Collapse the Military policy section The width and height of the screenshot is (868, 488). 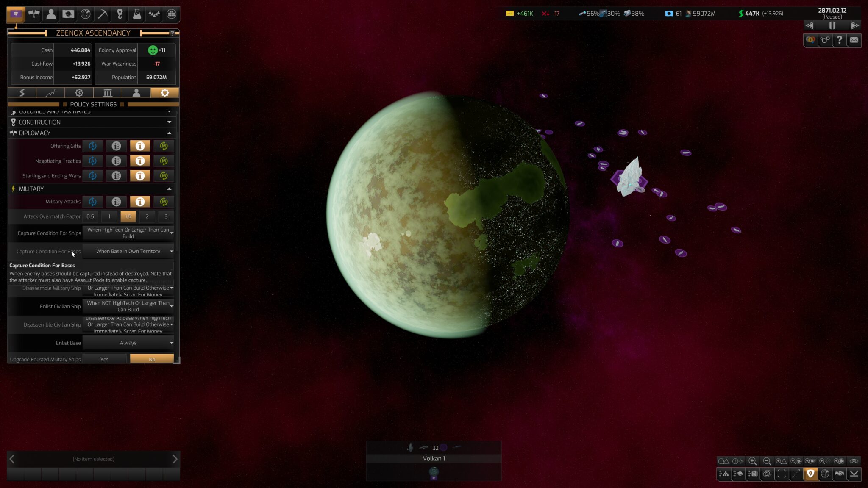coord(169,188)
